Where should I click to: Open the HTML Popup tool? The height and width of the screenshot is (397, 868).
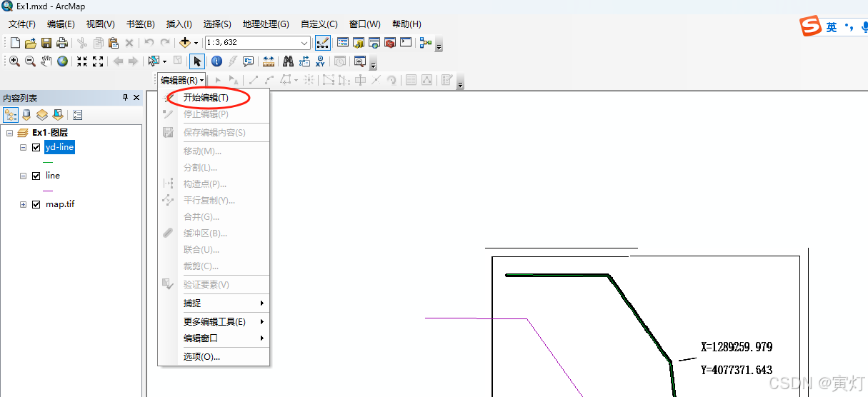[249, 61]
